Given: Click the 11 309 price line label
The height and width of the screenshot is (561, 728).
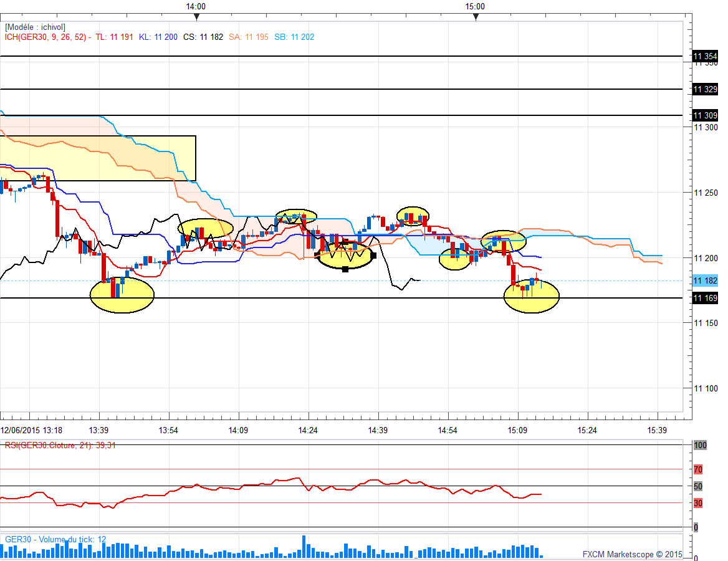Looking at the screenshot, I should click(705, 115).
